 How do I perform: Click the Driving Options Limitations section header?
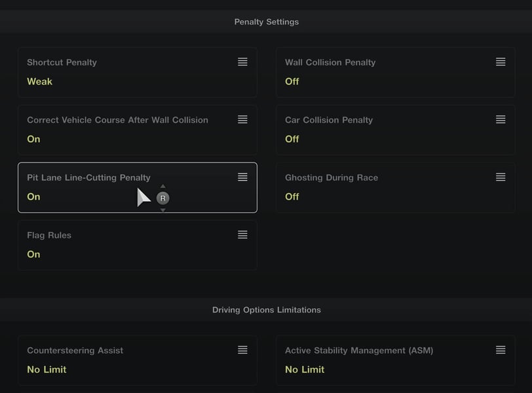pos(267,310)
